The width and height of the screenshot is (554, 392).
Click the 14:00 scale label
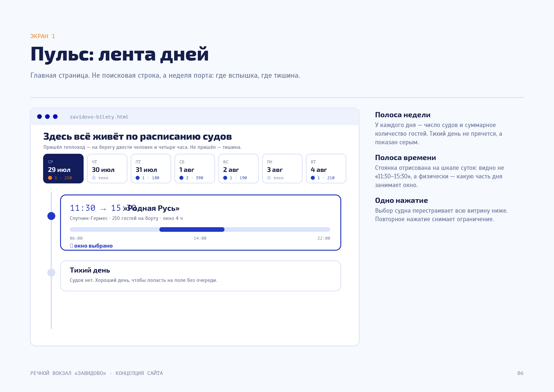[200, 238]
